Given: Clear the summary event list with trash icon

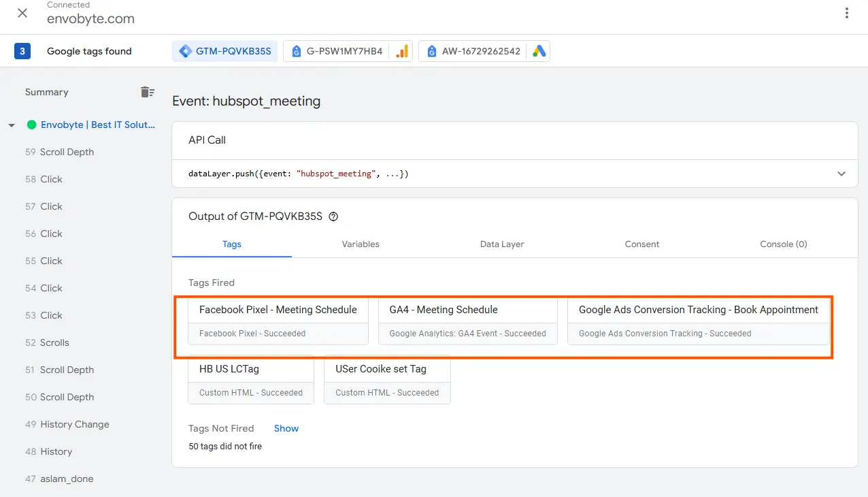Looking at the screenshot, I should [x=147, y=92].
